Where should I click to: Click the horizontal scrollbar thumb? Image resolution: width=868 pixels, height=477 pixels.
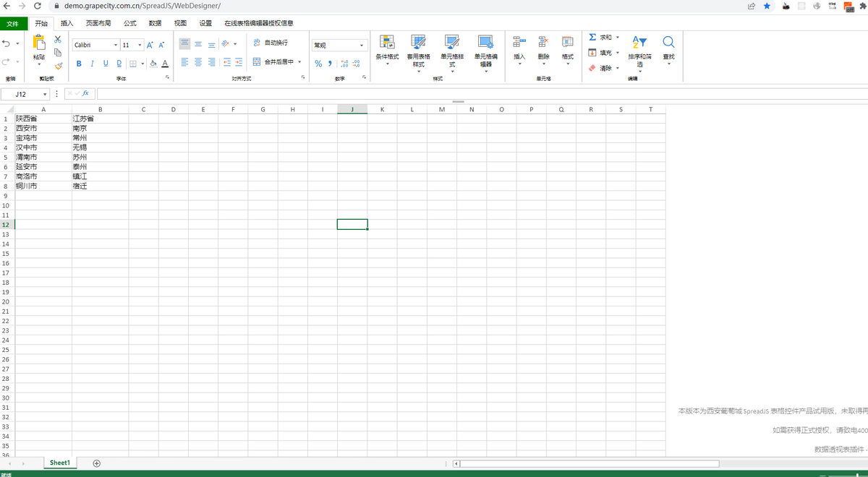click(590, 463)
